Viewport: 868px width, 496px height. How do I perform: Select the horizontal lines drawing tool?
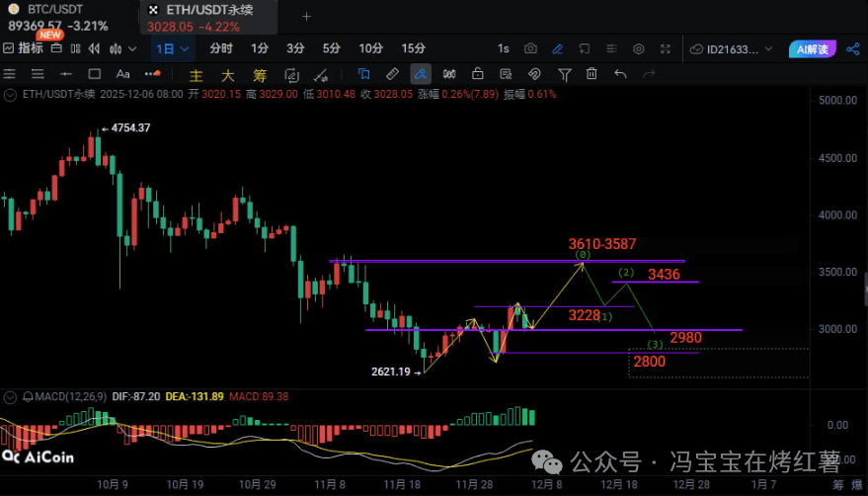[x=38, y=74]
